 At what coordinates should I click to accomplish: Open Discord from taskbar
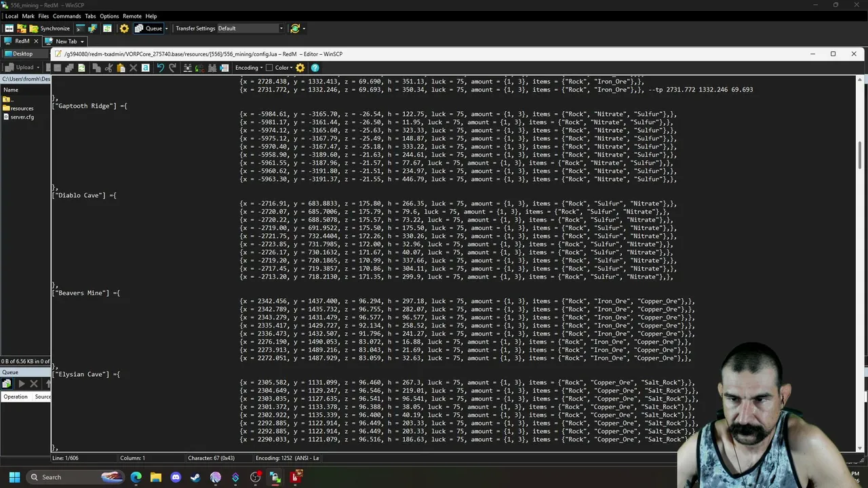tap(176, 477)
